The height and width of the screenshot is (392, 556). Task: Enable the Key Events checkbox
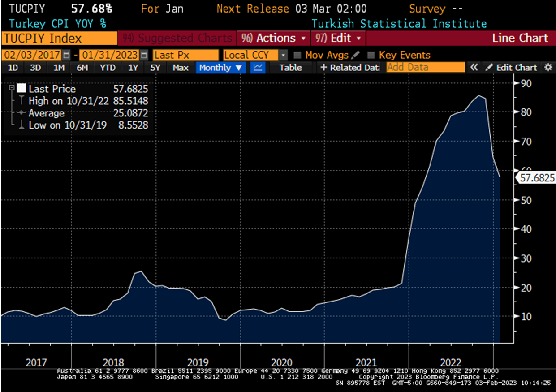(371, 54)
